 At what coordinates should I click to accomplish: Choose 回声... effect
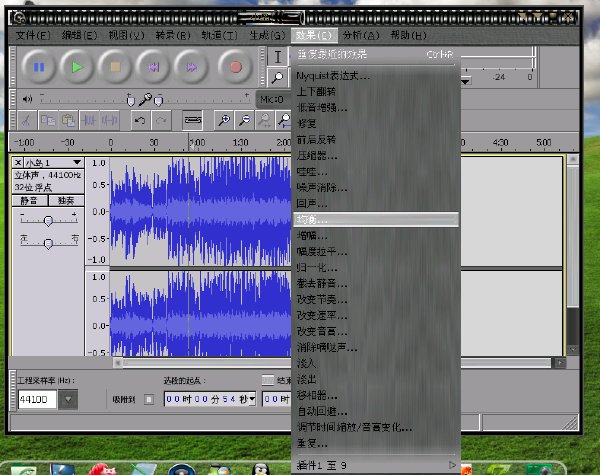[x=376, y=204]
